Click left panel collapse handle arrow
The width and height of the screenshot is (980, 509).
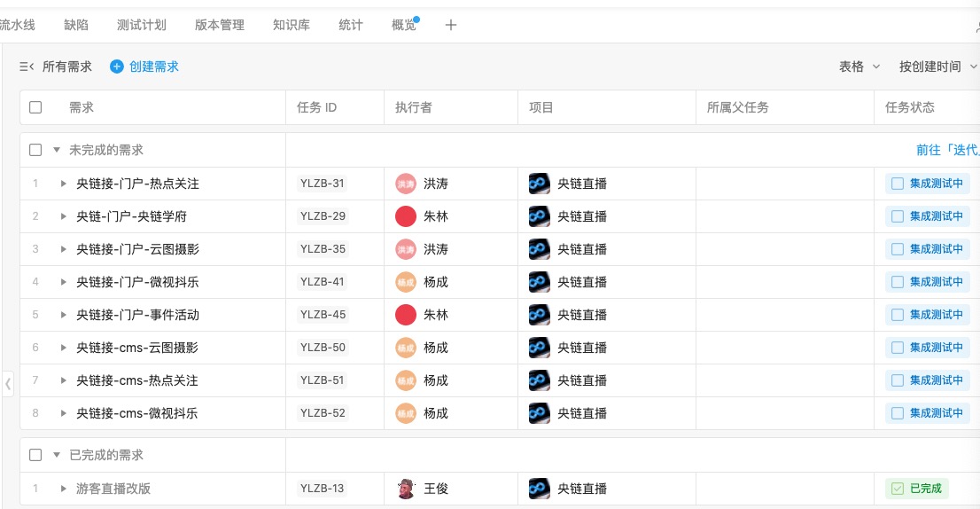point(8,384)
